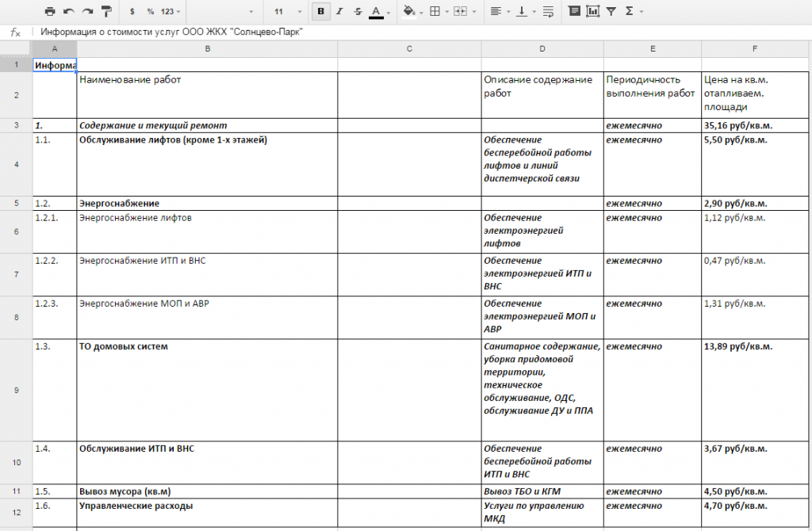812x531 pixels.
Task: Format selection as currency
Action: tap(132, 11)
